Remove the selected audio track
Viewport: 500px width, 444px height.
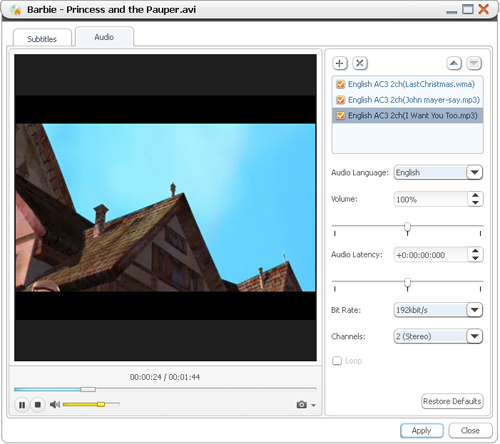[360, 63]
